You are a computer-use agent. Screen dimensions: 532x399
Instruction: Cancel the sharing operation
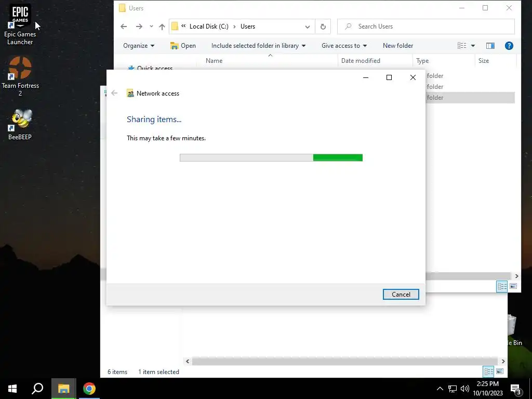click(x=401, y=294)
